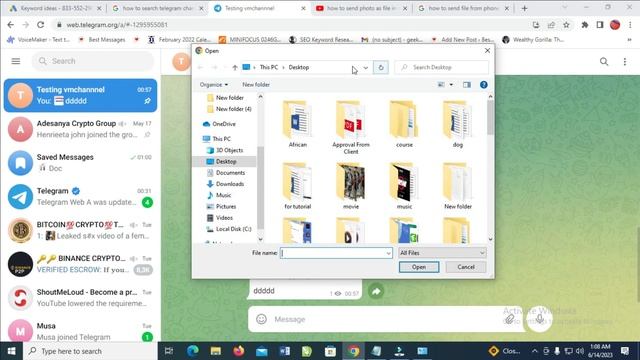Open dialog help question mark icon
640x360 pixels.
(484, 84)
